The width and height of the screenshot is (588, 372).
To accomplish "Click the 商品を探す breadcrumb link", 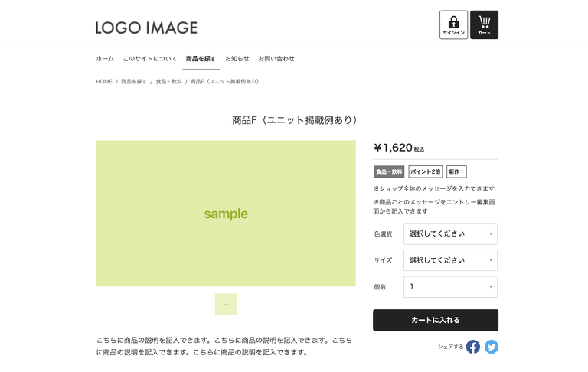I will (134, 81).
